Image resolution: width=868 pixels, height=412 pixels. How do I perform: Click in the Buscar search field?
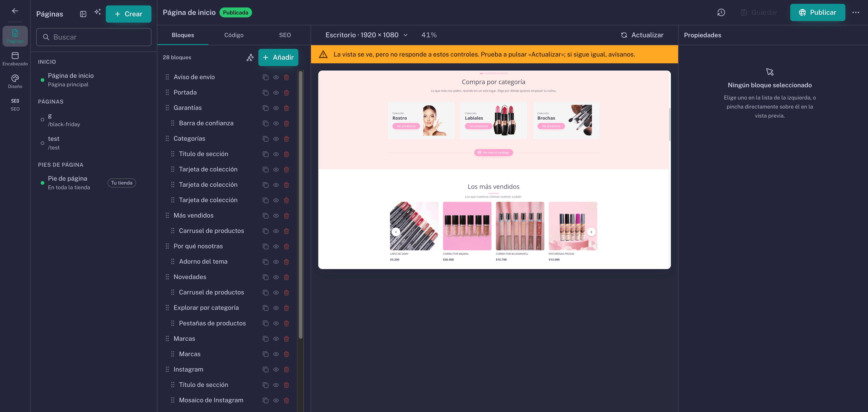[x=94, y=37]
